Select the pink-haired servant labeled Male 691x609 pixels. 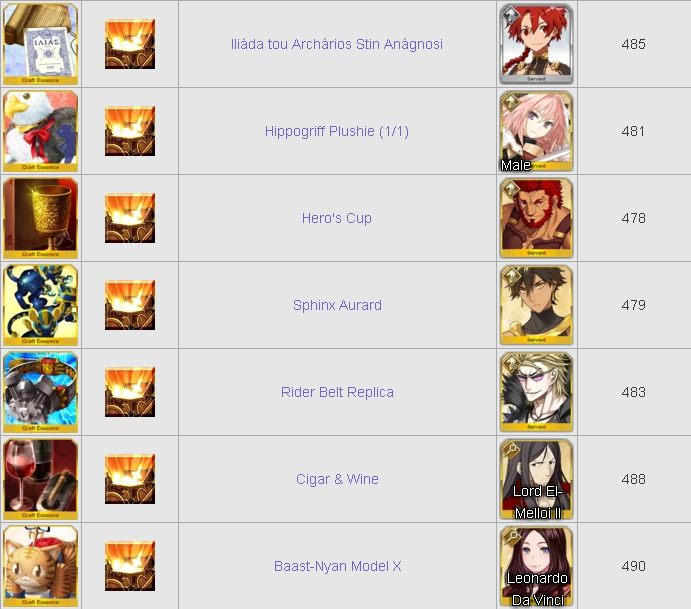click(536, 131)
